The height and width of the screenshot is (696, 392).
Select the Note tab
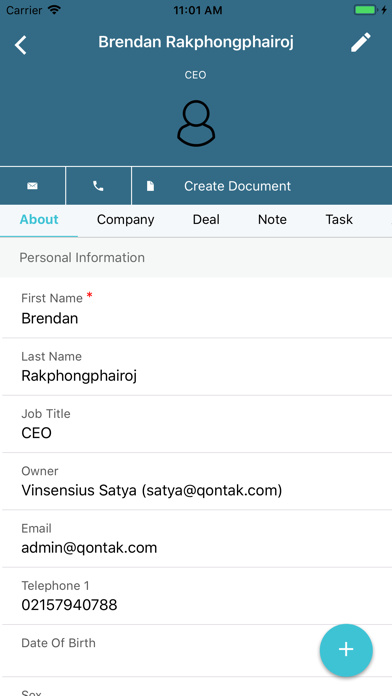(272, 220)
